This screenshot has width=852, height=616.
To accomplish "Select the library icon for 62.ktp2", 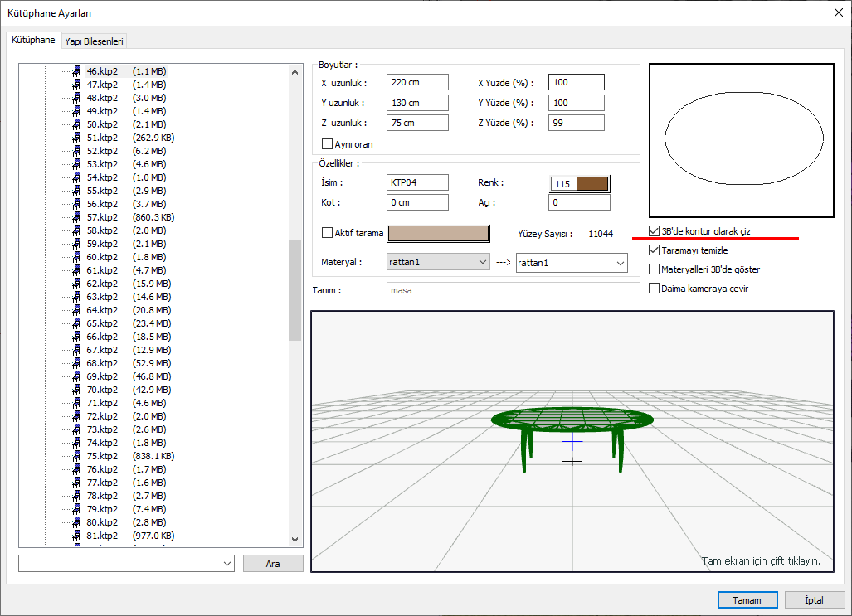I will 75,284.
